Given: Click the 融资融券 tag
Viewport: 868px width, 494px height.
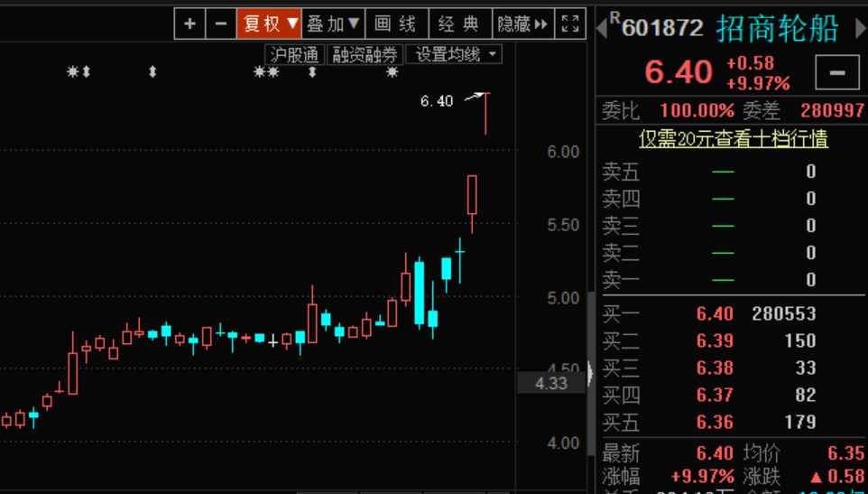Looking at the screenshot, I should coord(365,55).
